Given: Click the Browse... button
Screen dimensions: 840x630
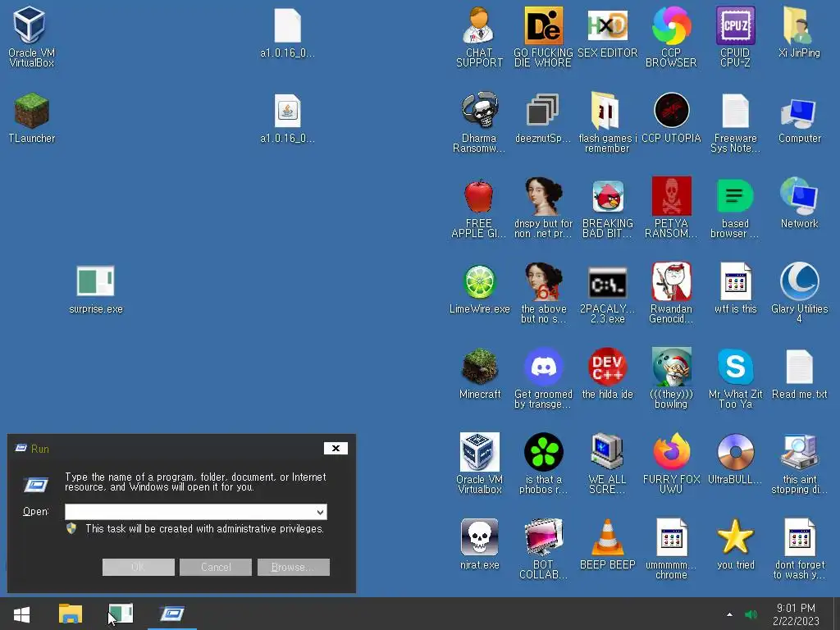Looking at the screenshot, I should pyautogui.click(x=293, y=567).
